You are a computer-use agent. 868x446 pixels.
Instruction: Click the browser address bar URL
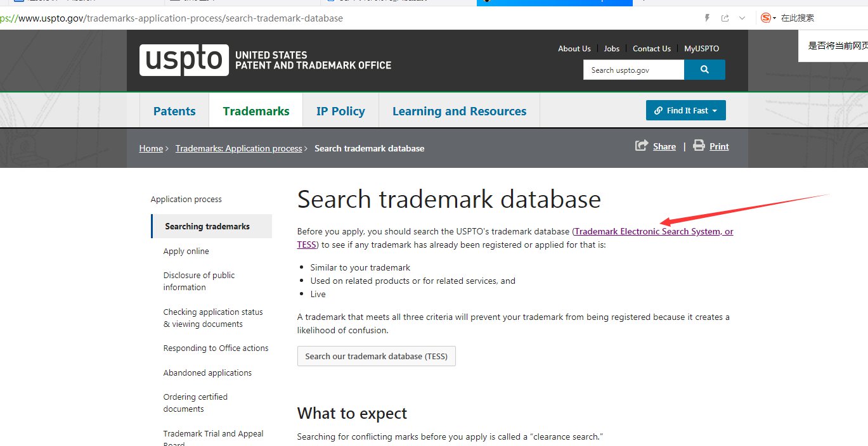click(171, 18)
